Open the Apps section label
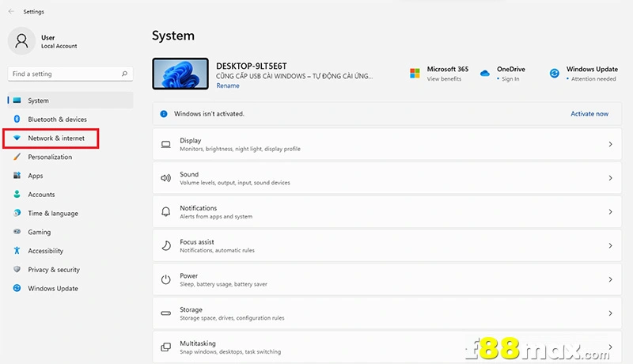633x364 pixels. point(36,176)
